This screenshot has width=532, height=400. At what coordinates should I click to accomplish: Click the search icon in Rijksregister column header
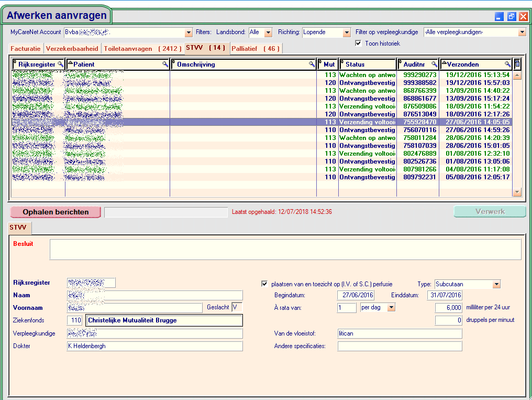(x=60, y=64)
